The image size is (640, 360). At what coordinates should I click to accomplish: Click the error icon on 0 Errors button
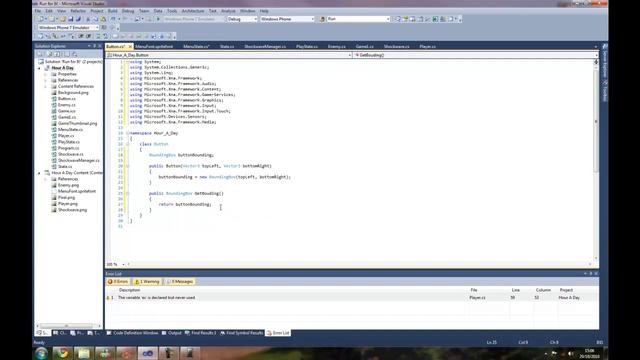[110, 282]
